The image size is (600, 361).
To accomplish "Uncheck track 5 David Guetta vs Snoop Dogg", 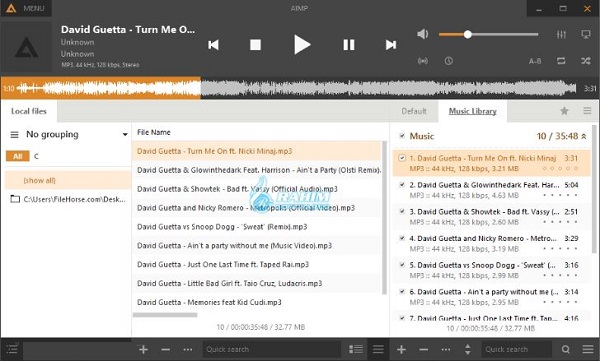I will click(402, 265).
